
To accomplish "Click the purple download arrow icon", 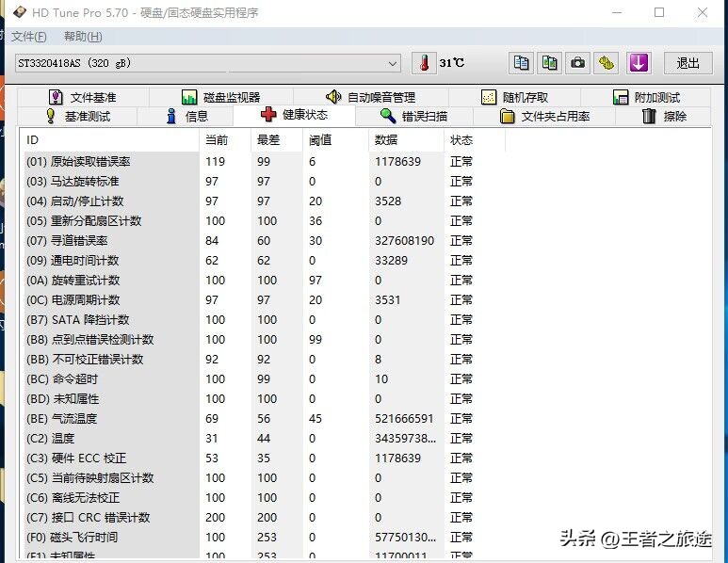I will pyautogui.click(x=639, y=63).
